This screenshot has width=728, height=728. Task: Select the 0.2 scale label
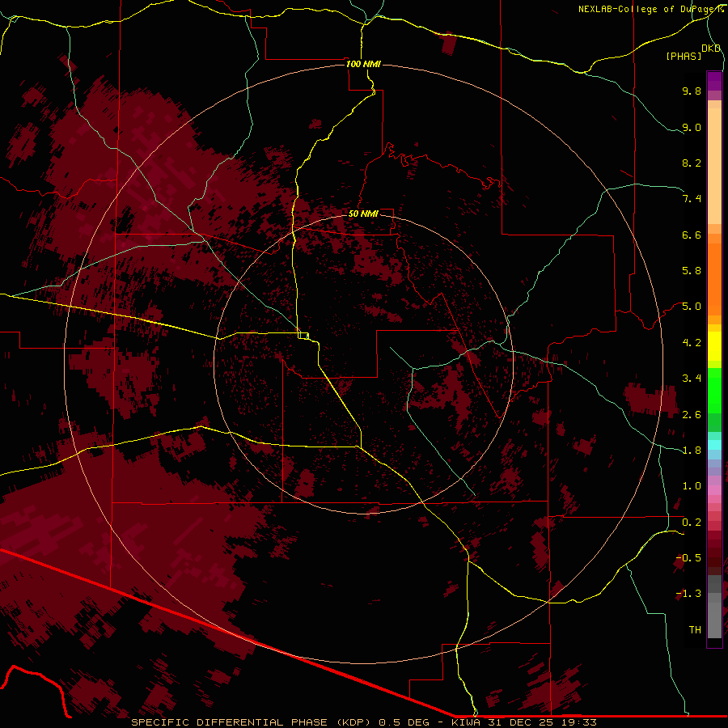[692, 523]
